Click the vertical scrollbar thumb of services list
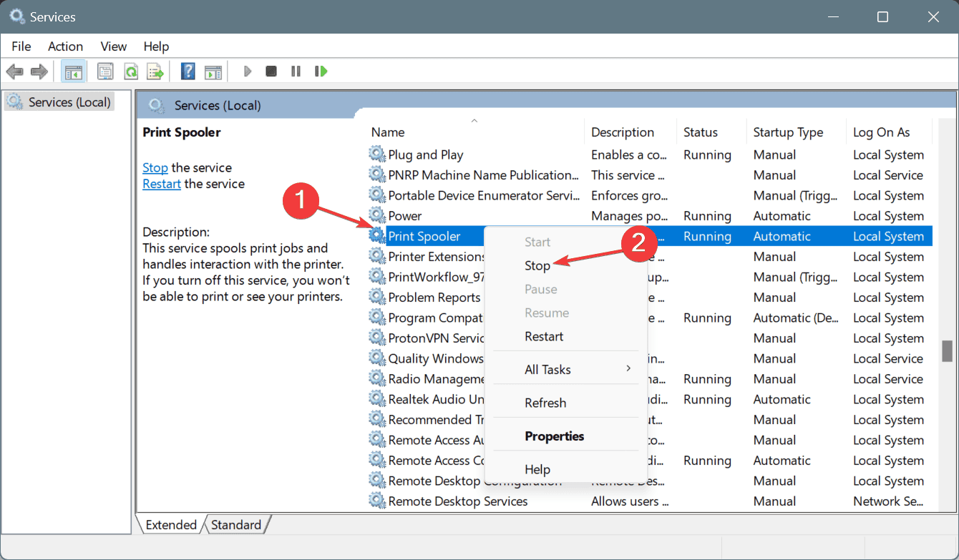 point(947,351)
